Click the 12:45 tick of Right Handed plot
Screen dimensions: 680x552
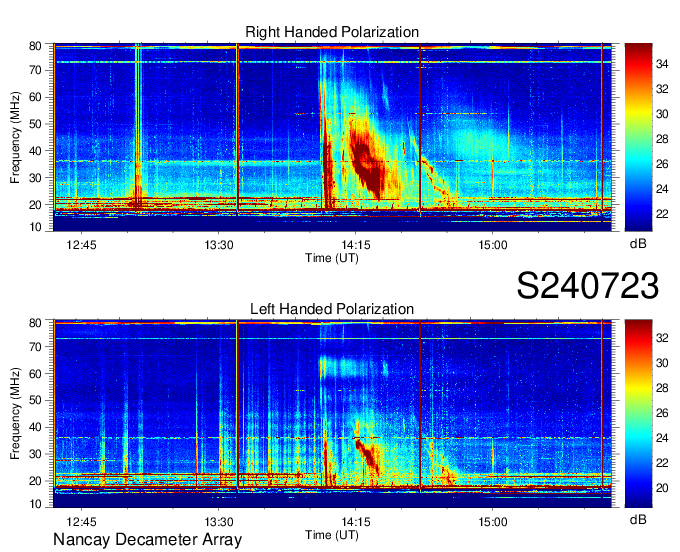(x=82, y=245)
